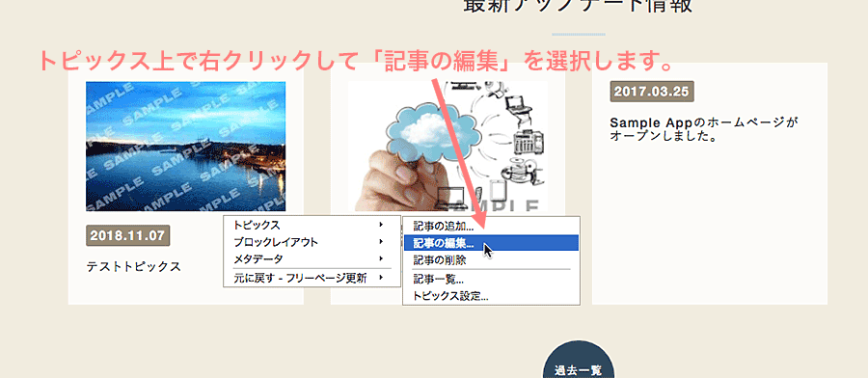Image resolution: width=868 pixels, height=378 pixels.
Task: Click the cloud computing hand-drawn thumbnail
Action: click(448, 147)
